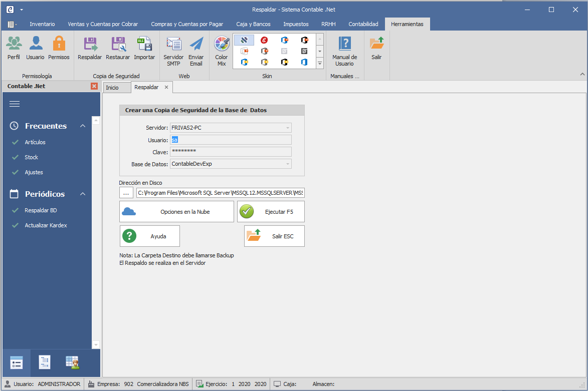588x391 pixels.
Task: Open Servidor SMTP settings
Action: point(173,51)
